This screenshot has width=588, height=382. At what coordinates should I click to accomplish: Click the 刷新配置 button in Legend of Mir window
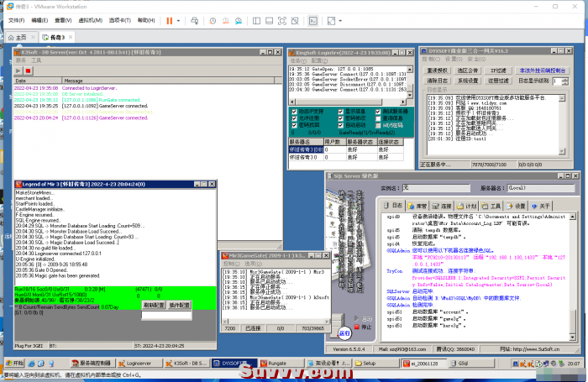tap(154, 305)
